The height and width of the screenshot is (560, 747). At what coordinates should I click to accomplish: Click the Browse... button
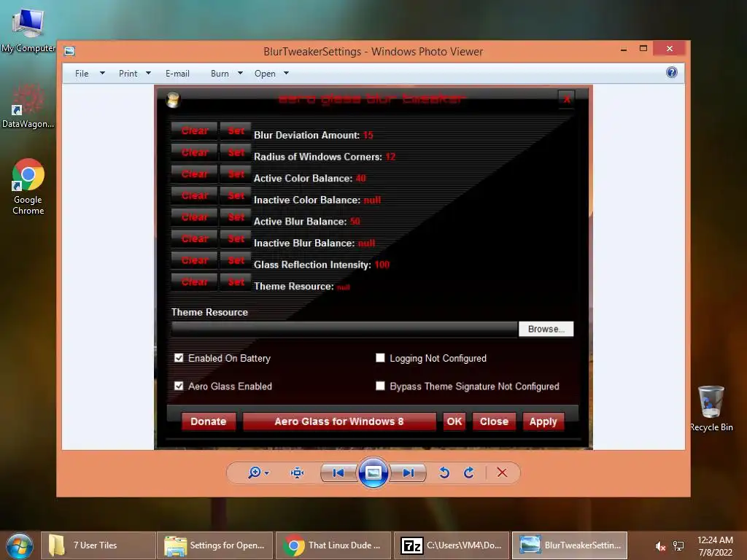pos(546,329)
